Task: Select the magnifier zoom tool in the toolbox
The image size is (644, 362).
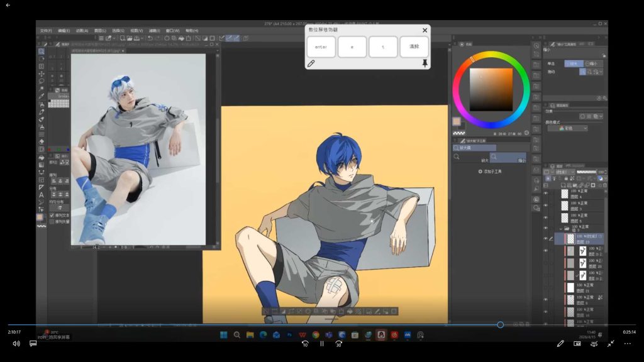Action: [x=42, y=52]
